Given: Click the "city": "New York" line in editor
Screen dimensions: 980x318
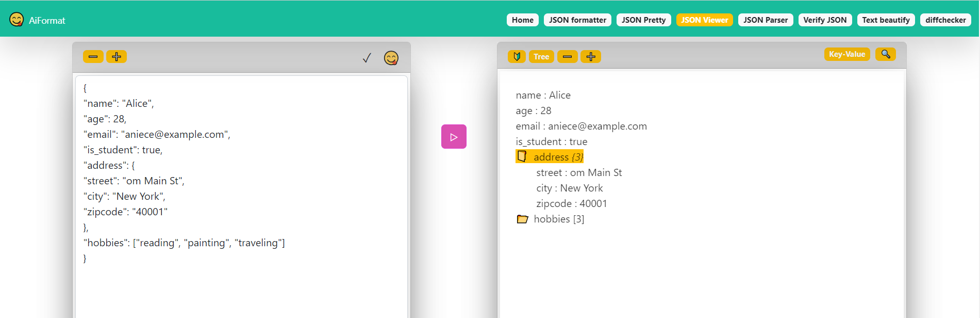Looking at the screenshot, I should pos(124,196).
